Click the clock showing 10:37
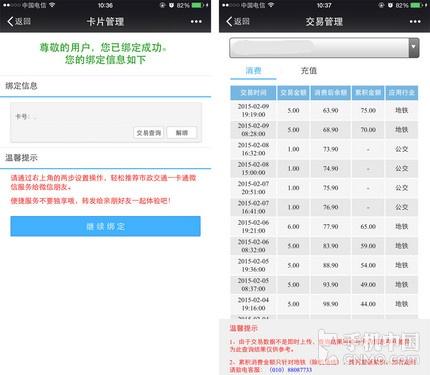The image size is (430, 375). (x=324, y=5)
